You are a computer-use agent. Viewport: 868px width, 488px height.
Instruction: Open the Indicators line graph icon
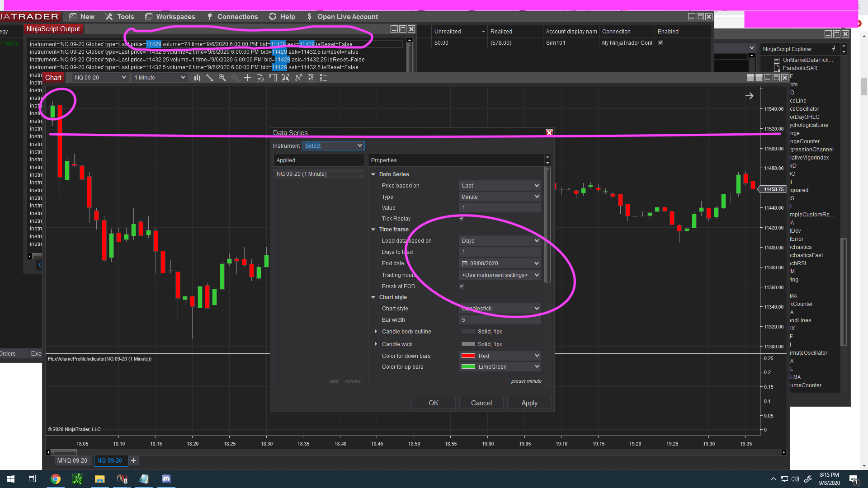click(298, 78)
